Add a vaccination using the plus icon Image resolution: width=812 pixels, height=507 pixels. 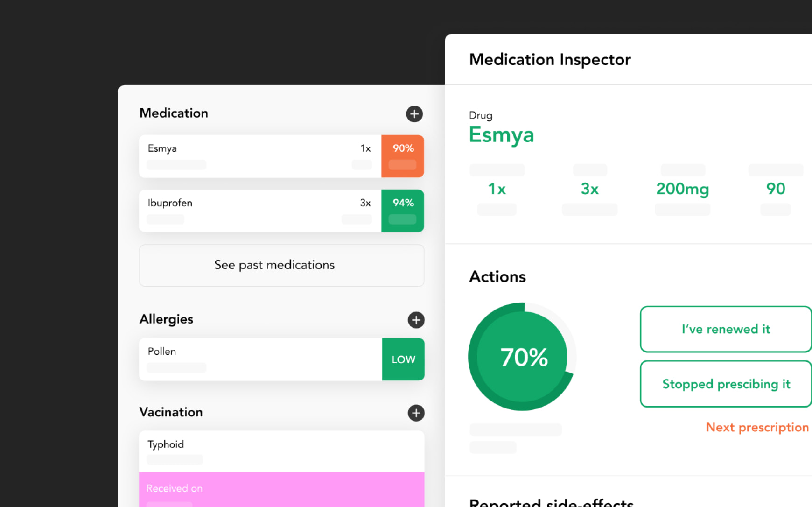(416, 413)
